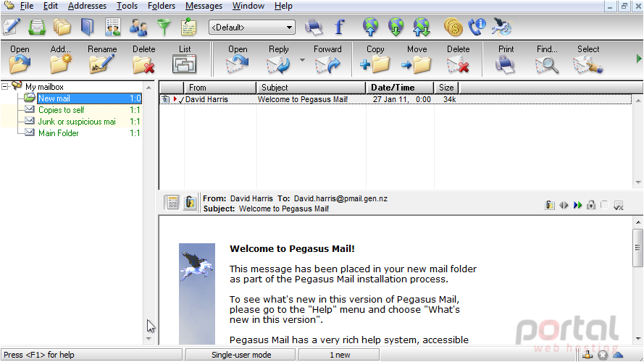Click Copy message to folder button

click(375, 59)
